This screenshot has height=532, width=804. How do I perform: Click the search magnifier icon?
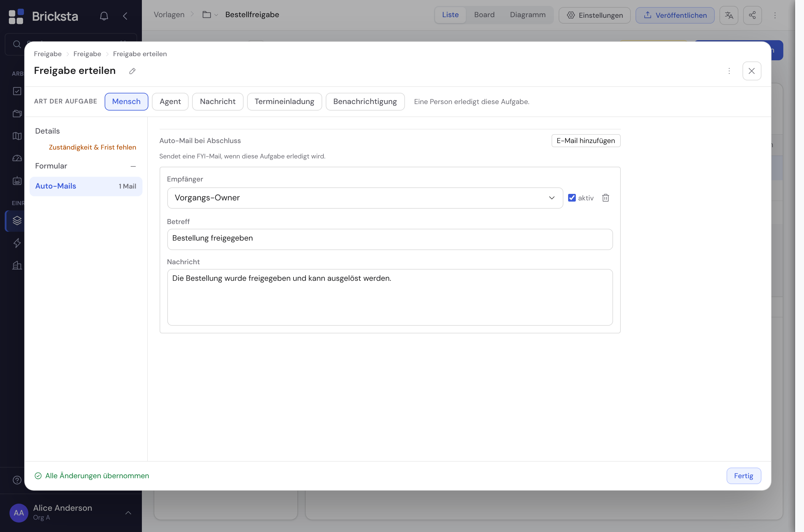click(17, 44)
